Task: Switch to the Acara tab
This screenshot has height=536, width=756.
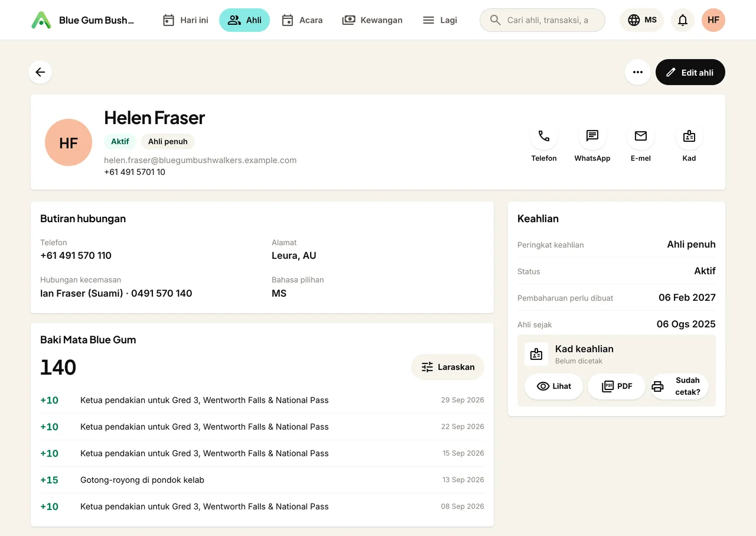Action: (302, 20)
